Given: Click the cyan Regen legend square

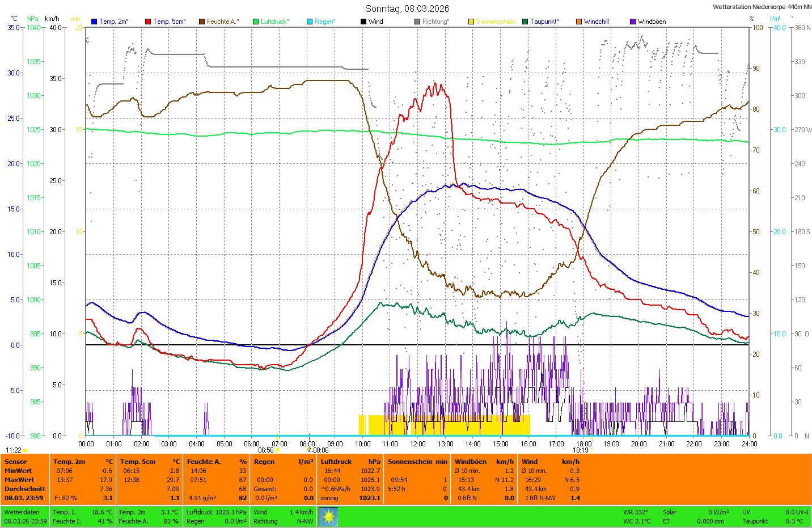Looking at the screenshot, I should [x=310, y=22].
